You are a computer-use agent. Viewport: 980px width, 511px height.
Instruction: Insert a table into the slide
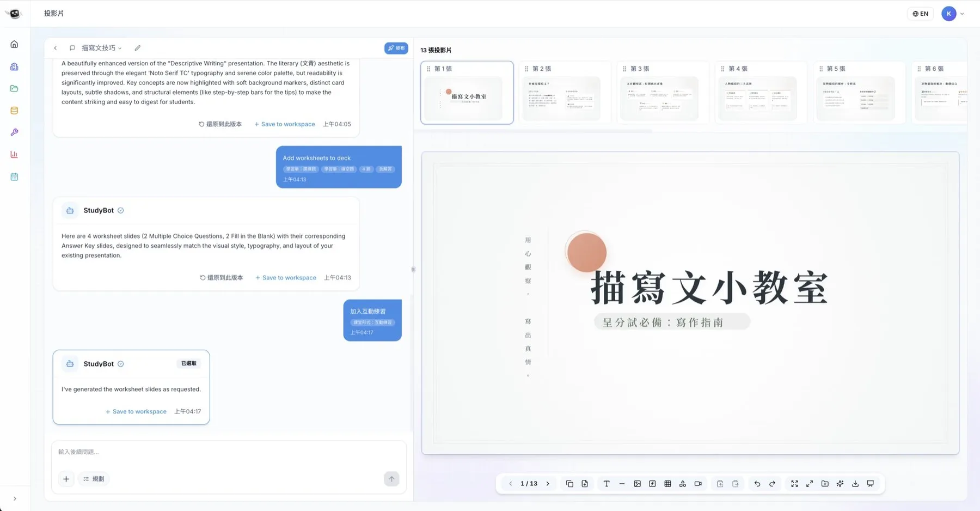(667, 484)
